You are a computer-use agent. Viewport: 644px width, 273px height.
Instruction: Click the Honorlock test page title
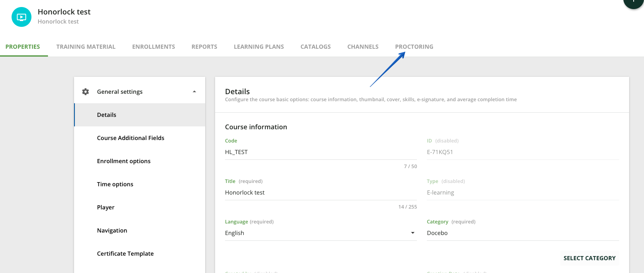point(64,12)
